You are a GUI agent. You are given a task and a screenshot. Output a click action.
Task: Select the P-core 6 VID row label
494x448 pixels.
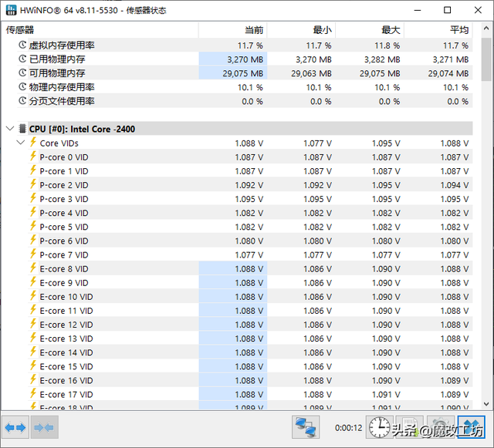(x=64, y=241)
